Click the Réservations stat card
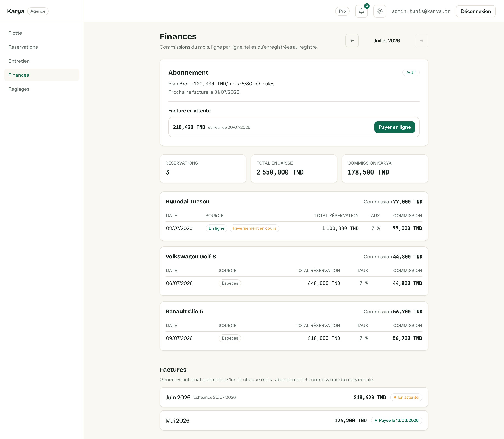 click(x=203, y=169)
